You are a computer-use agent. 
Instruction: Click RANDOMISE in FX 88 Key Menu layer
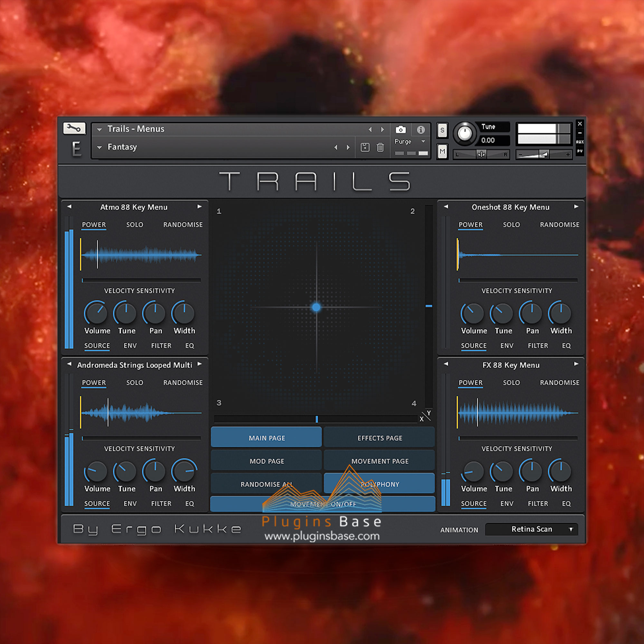559,383
